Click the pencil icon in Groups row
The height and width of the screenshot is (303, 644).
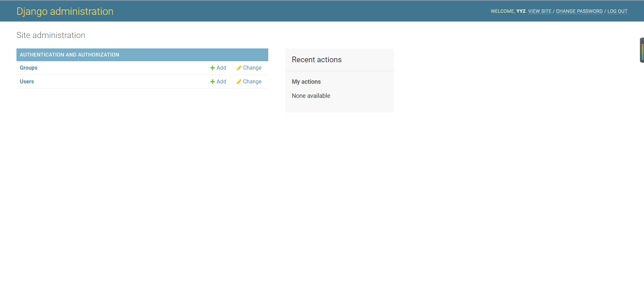pos(239,68)
